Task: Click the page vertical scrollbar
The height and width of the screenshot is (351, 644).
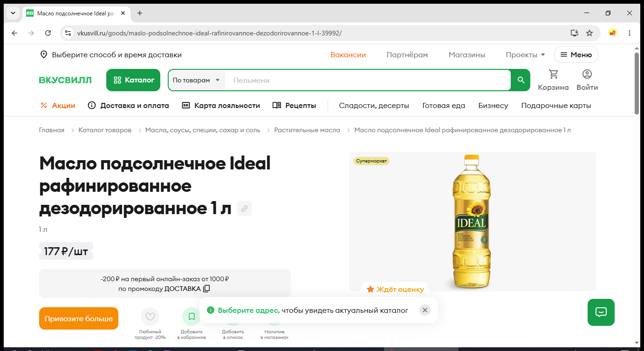Action: [637, 84]
